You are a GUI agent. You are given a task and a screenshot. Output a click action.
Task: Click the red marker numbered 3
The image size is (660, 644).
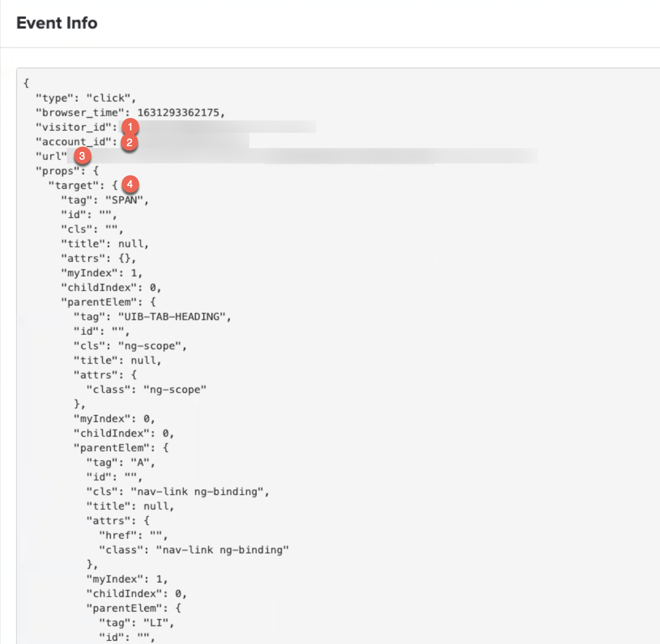[82, 156]
